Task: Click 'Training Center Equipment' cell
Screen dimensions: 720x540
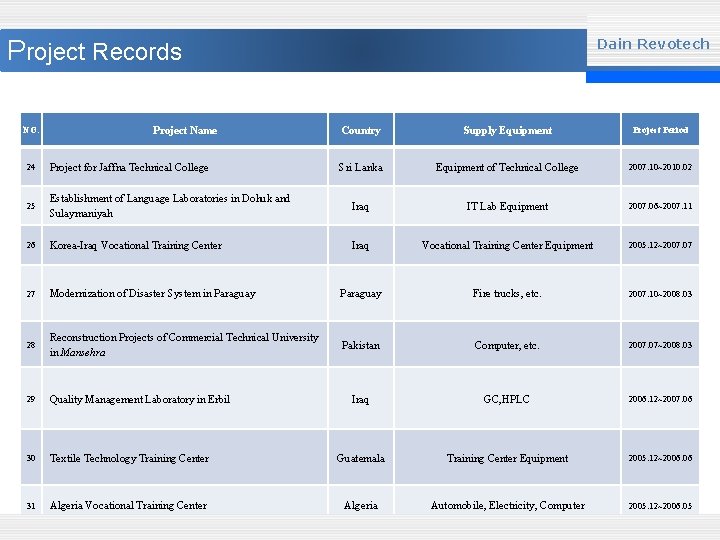Action: 507,457
